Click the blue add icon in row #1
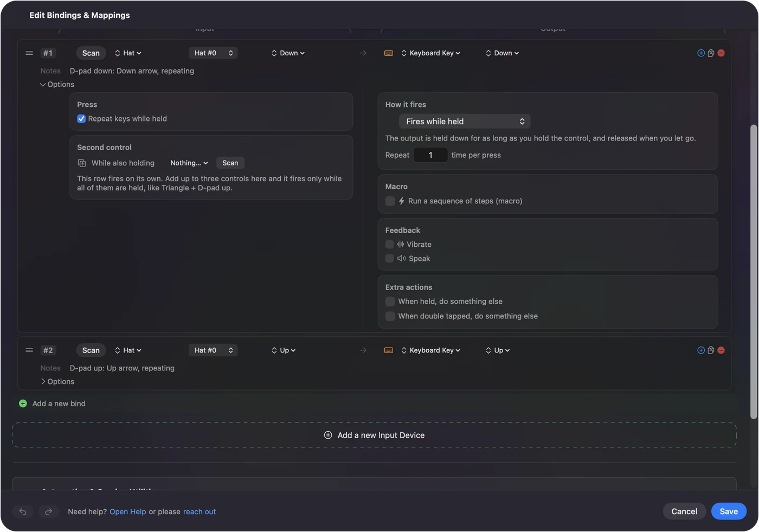The height and width of the screenshot is (532, 759). pos(701,53)
